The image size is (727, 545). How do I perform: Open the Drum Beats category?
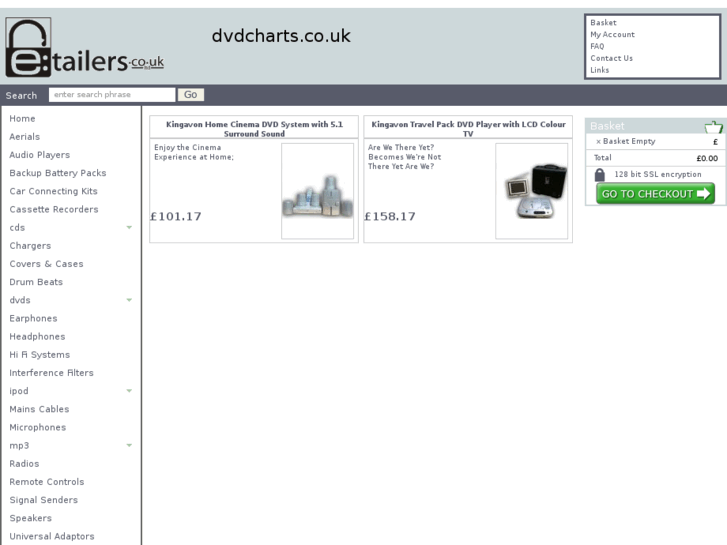(x=36, y=282)
